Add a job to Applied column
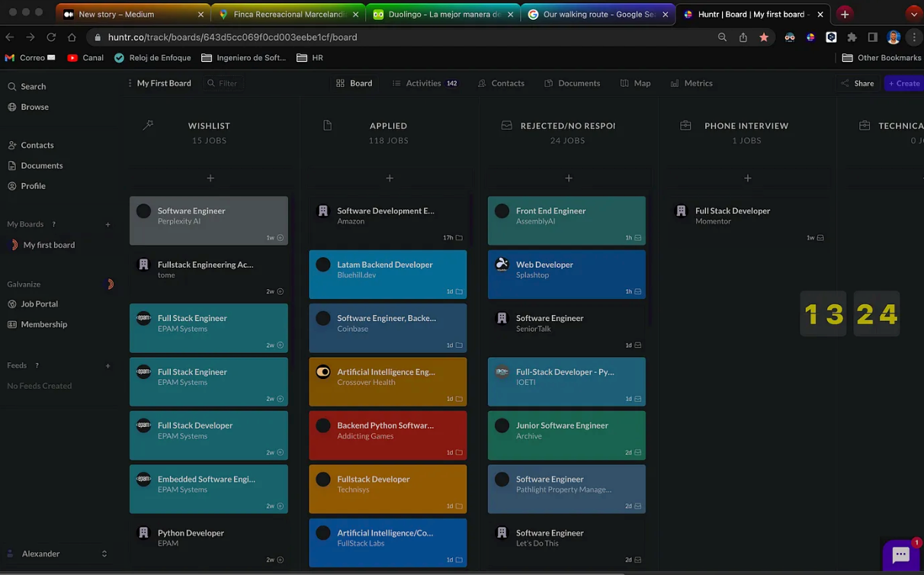 390,178
